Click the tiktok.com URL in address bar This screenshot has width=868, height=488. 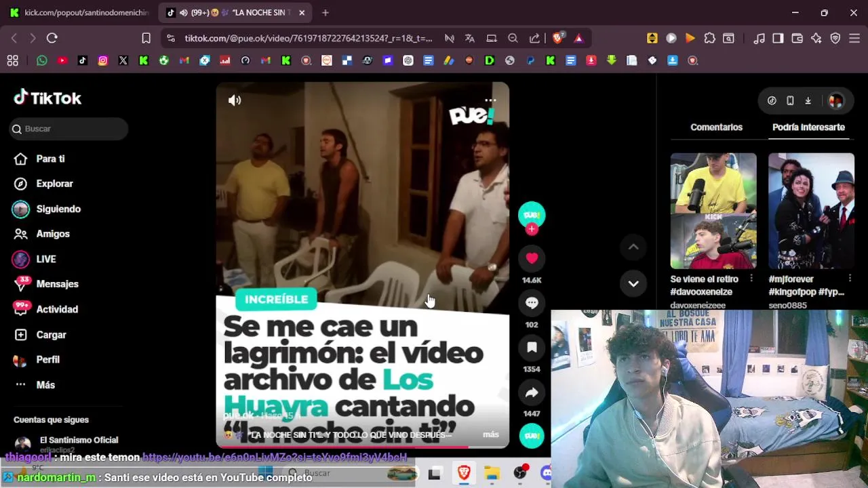[x=308, y=39]
